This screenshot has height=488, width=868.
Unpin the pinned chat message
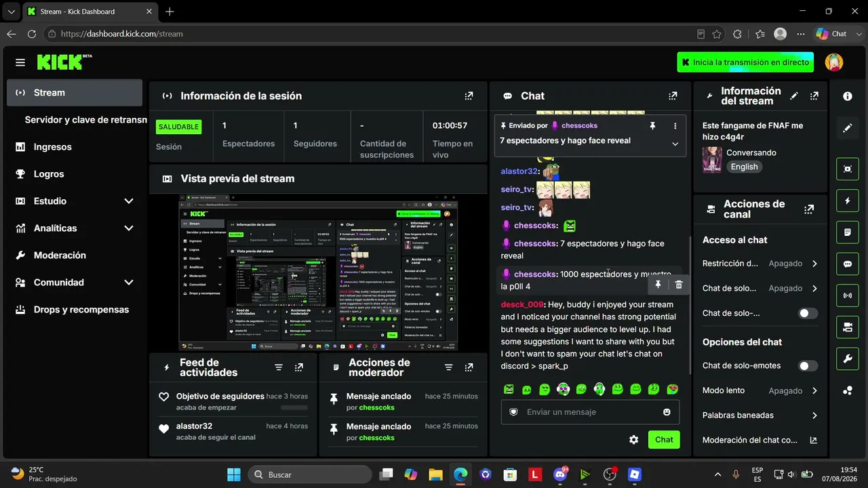(x=652, y=126)
